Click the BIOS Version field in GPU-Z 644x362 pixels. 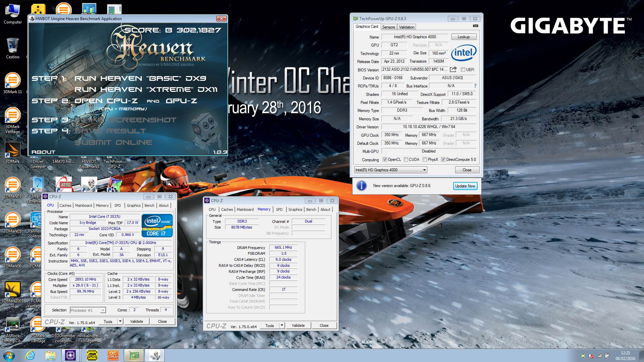coord(415,69)
